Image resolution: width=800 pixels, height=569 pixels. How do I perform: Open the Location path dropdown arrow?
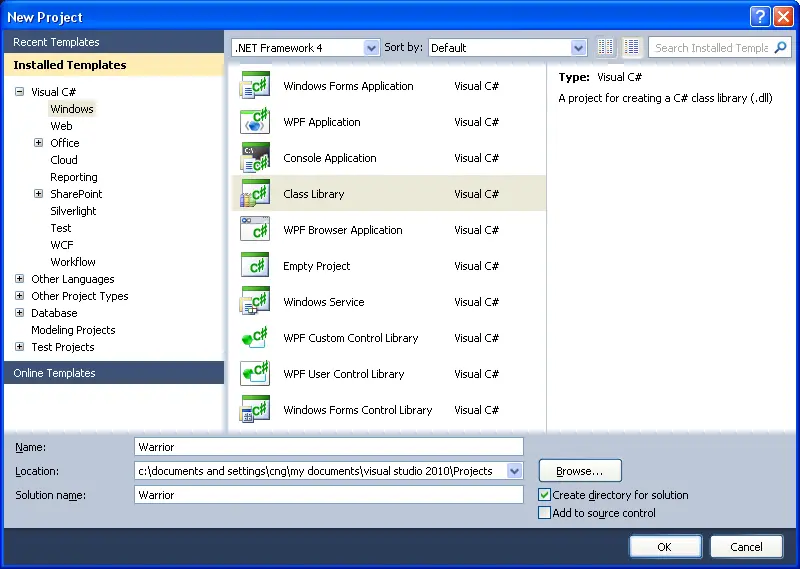coord(514,471)
